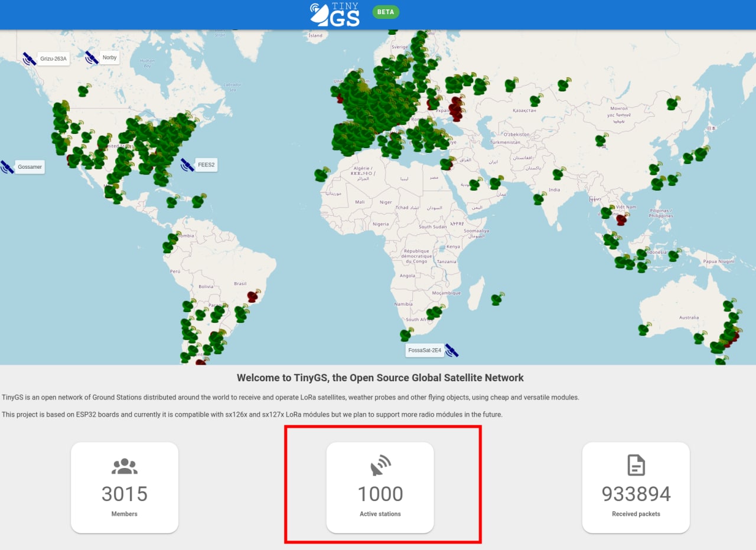Click the TinyGS logo in header
The width and height of the screenshot is (756, 550).
click(x=335, y=14)
